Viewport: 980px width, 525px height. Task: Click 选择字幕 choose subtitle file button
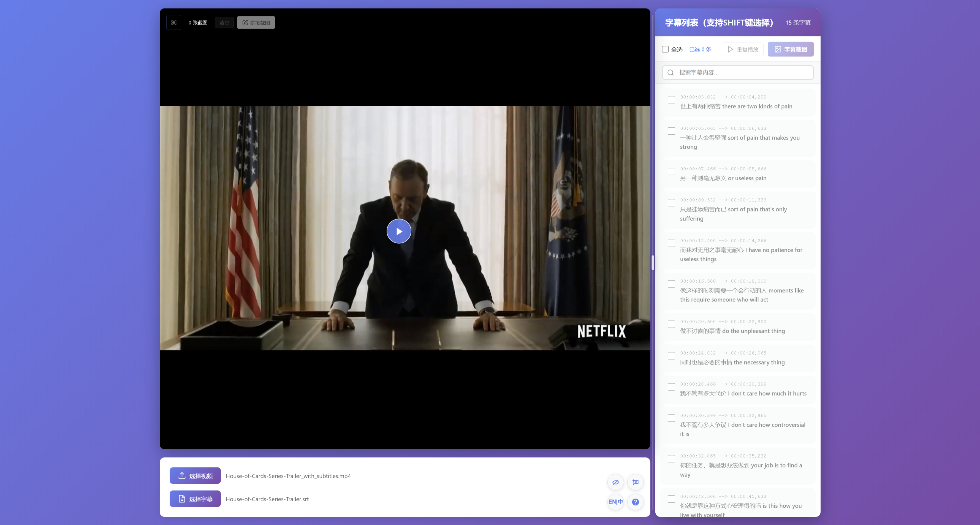195,499
